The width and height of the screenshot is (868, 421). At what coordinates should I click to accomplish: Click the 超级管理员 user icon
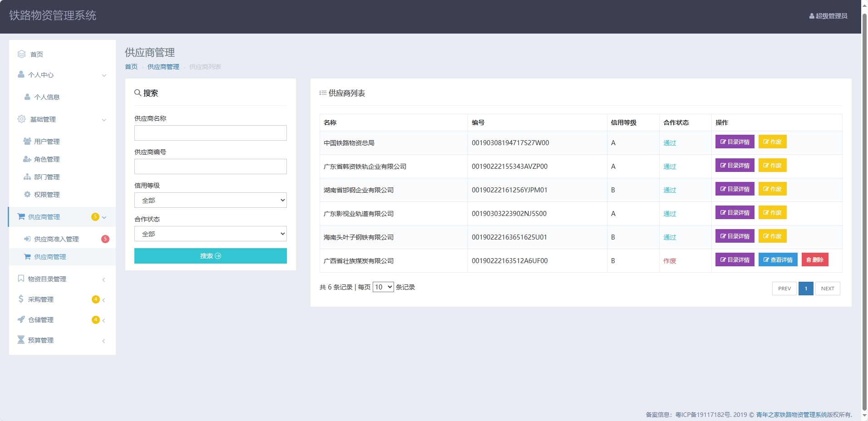(x=811, y=15)
